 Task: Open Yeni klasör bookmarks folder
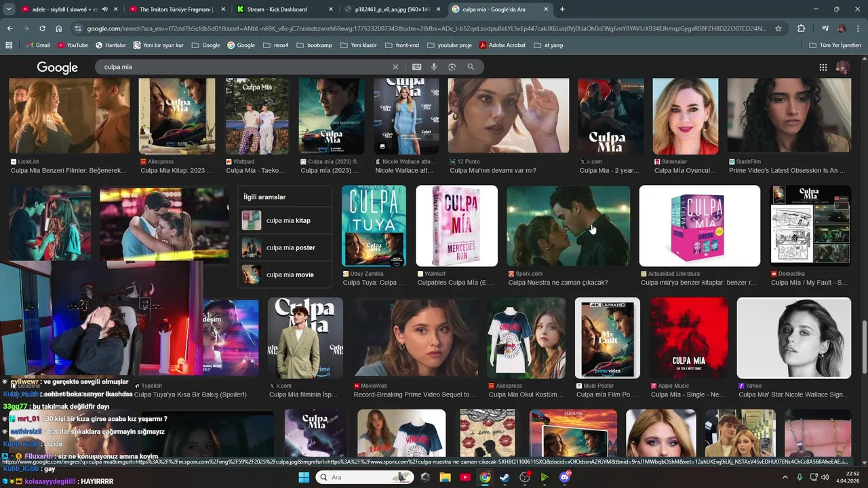(x=358, y=45)
